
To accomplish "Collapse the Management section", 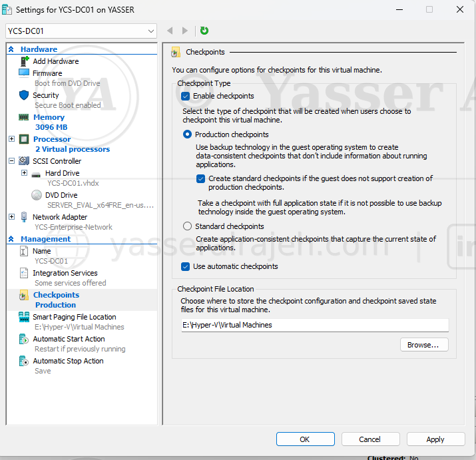I will click(11, 239).
